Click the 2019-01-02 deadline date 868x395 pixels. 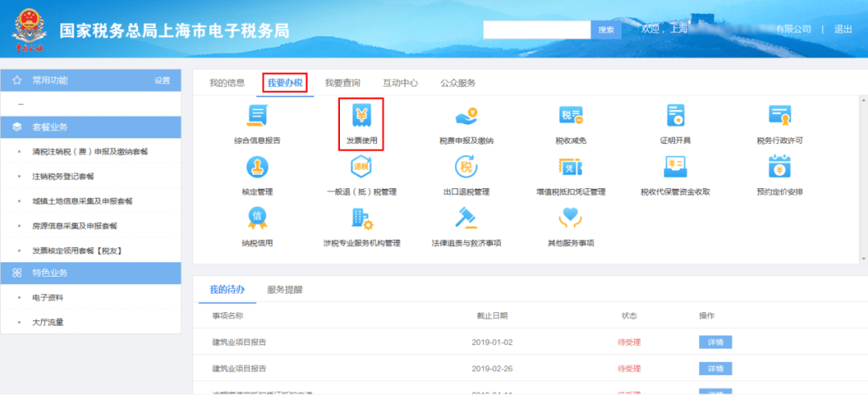(x=492, y=343)
